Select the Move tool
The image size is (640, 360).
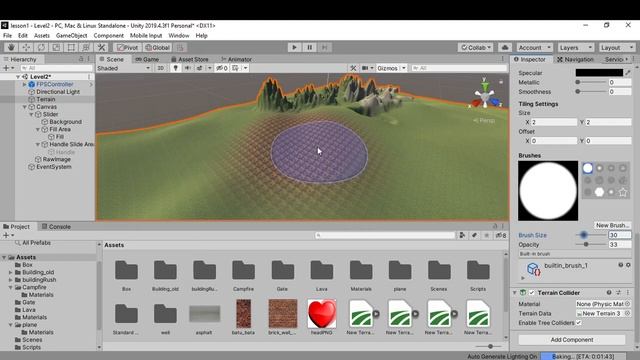tap(26, 47)
